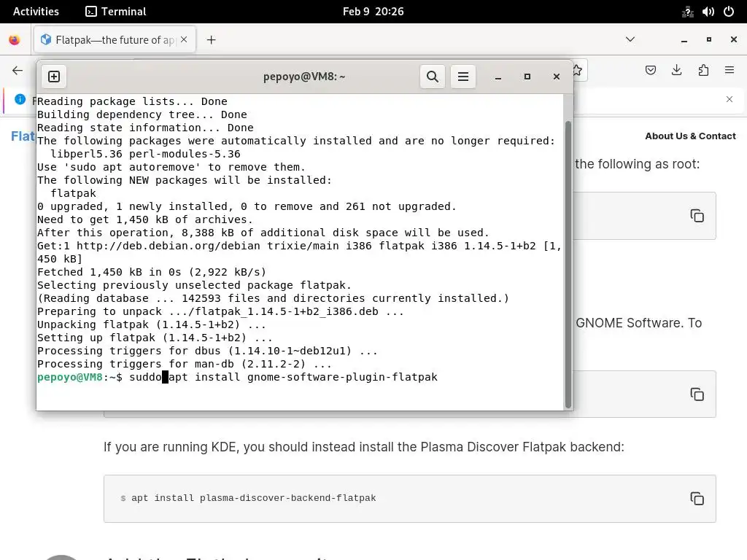This screenshot has height=560, width=747.
Task: Minimize the pepoyo@VM8 terminal window
Action: [x=498, y=77]
